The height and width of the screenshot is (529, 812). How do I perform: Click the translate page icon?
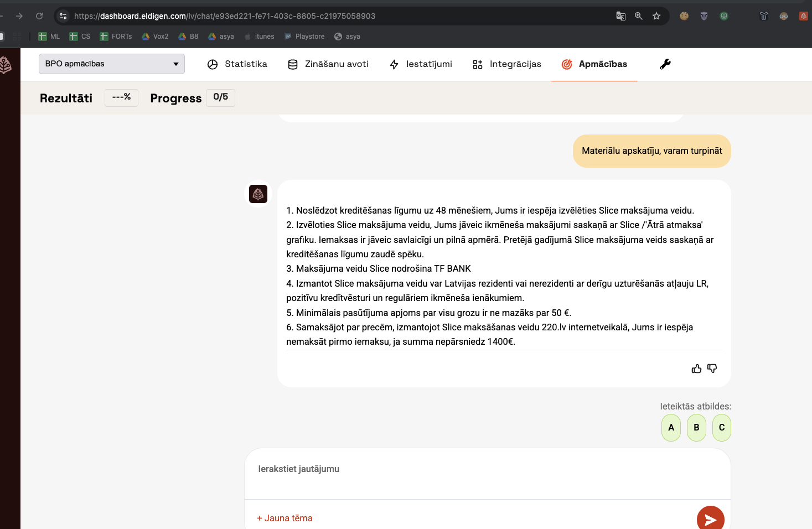click(x=621, y=16)
